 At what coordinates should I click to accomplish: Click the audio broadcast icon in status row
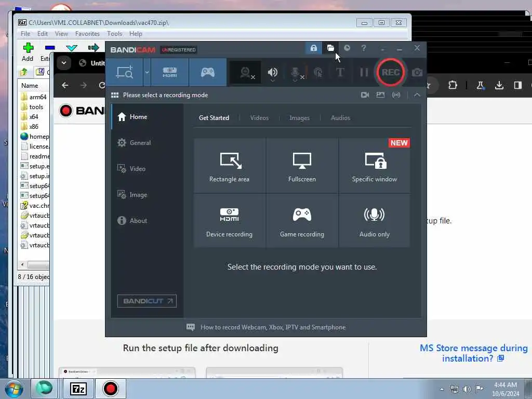coord(396,95)
